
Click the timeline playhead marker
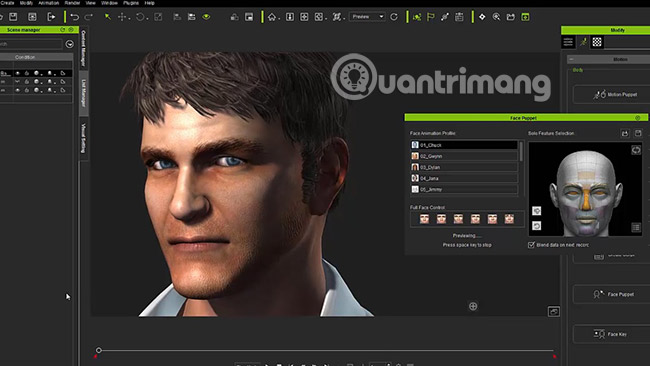pyautogui.click(x=99, y=350)
